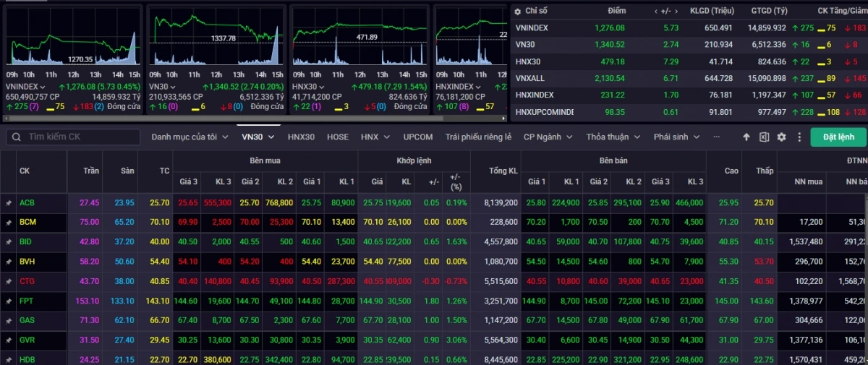The height and width of the screenshot is (365, 868).
Task: Open FPT ticker details
Action: coord(26,301)
